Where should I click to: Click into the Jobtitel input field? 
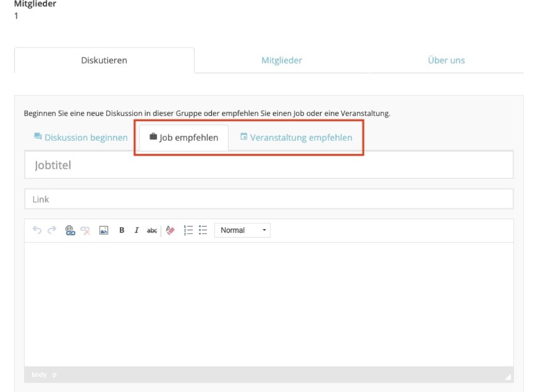(269, 165)
